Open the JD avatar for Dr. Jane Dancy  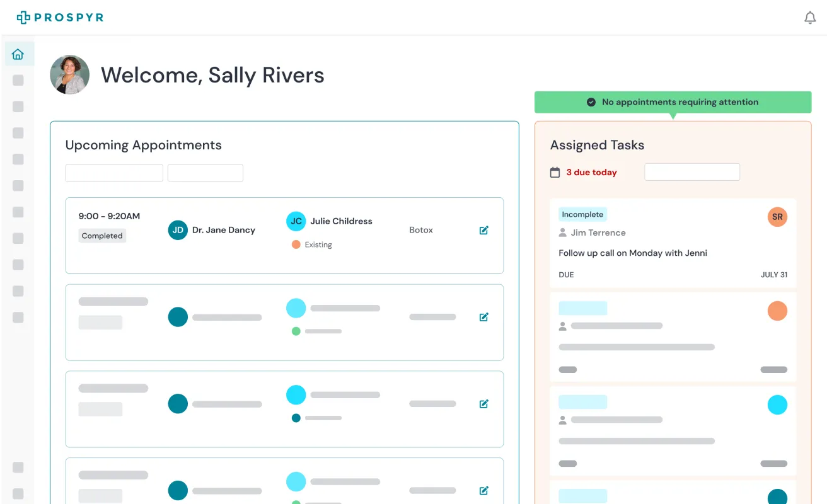(x=178, y=230)
